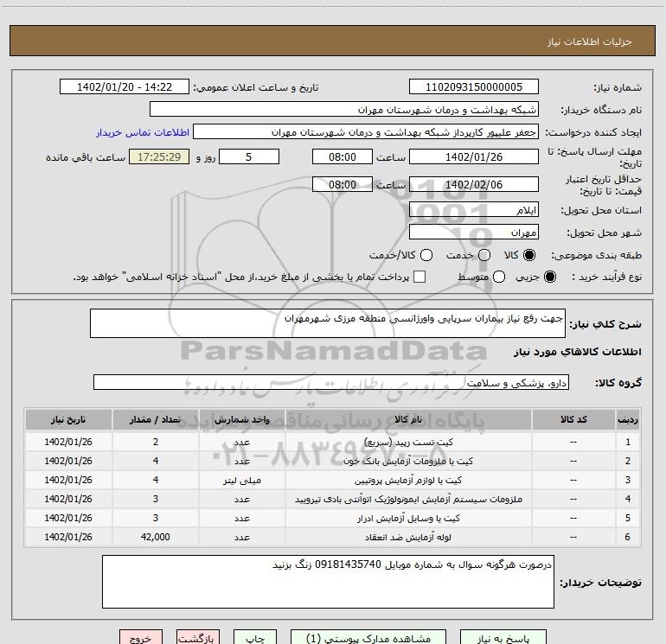
Task: Click the announcement date field 1402/01/20 - 14:22
Action: [x=125, y=87]
